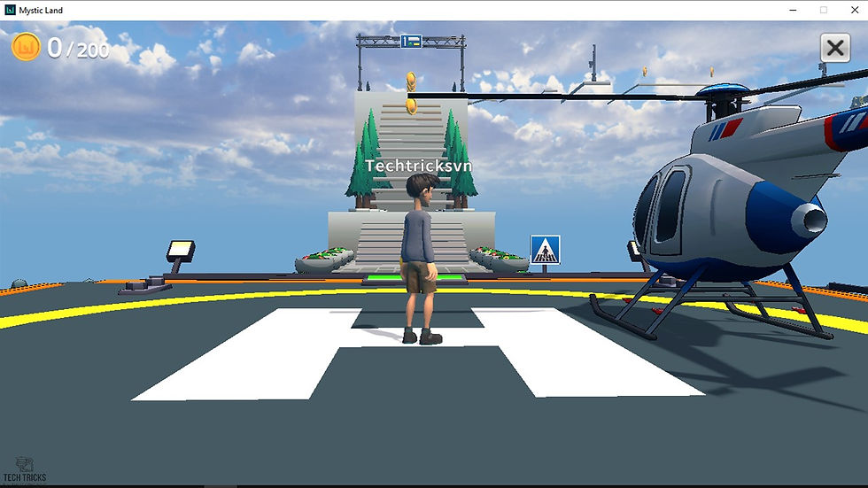Click the floodlight lamp left of the helipad
This screenshot has width=868, height=488.
click(x=181, y=251)
